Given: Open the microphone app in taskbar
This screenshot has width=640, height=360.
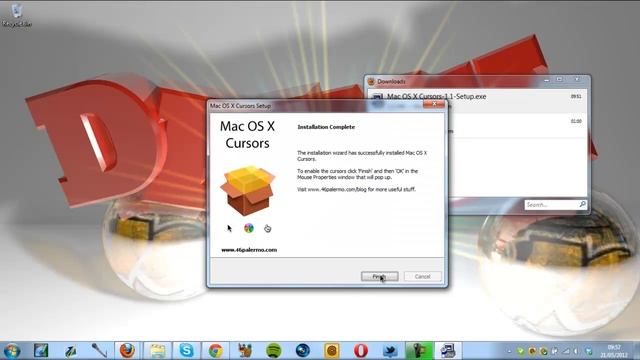Looking at the screenshot, I should tap(99, 351).
